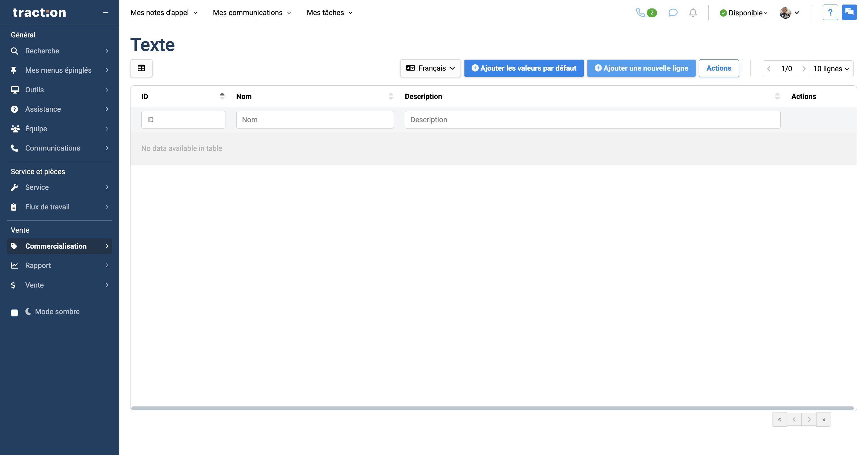The image size is (868, 455).
Task: Click the table layout icon above the grid
Action: click(x=141, y=68)
